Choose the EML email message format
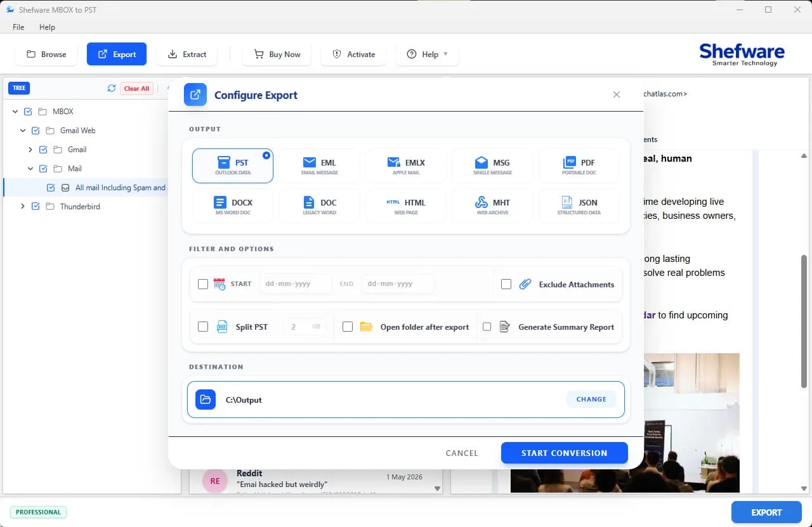The image size is (812, 527). click(x=319, y=166)
